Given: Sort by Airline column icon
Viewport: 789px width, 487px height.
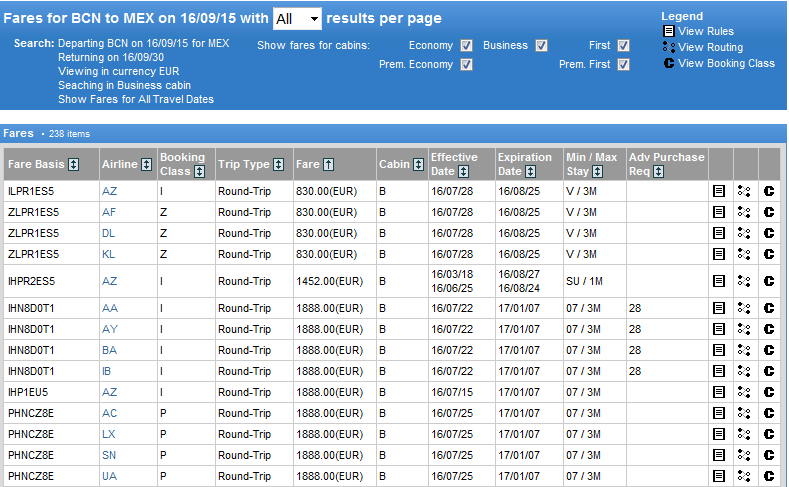Looking at the screenshot, I should 146,165.
